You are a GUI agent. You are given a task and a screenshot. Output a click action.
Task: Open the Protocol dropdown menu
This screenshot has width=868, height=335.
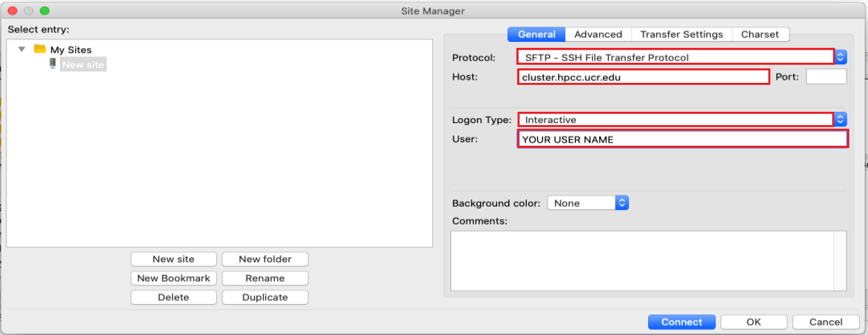pyautogui.click(x=840, y=58)
